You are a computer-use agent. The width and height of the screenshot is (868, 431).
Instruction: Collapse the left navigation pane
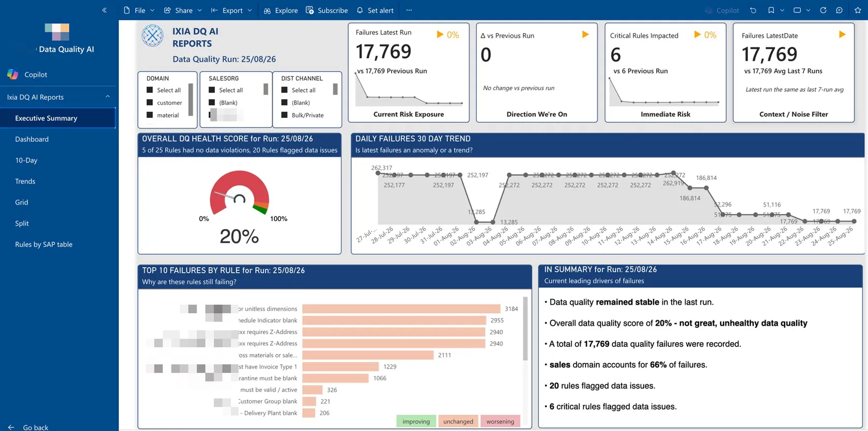[104, 10]
